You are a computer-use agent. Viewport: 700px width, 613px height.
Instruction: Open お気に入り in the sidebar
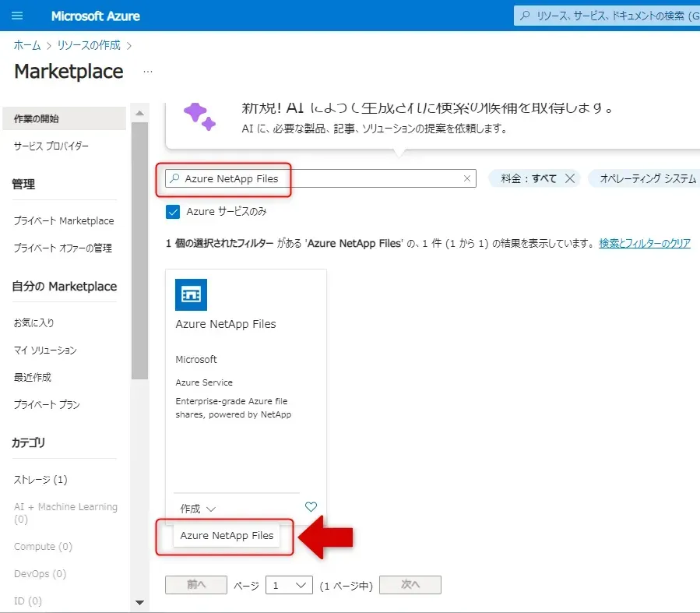34,322
